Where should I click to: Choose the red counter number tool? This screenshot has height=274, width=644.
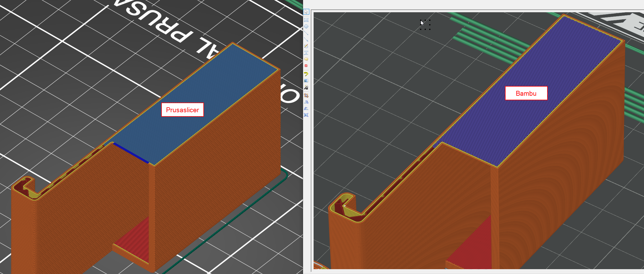[x=306, y=66]
